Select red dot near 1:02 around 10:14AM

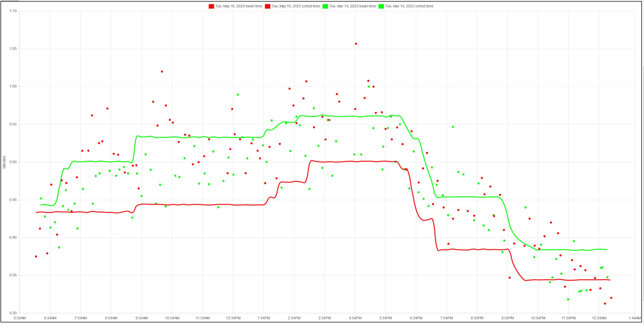tap(162, 72)
